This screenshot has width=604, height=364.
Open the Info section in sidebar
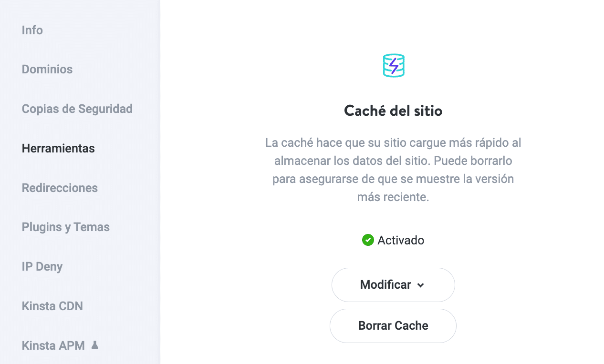[x=32, y=30]
